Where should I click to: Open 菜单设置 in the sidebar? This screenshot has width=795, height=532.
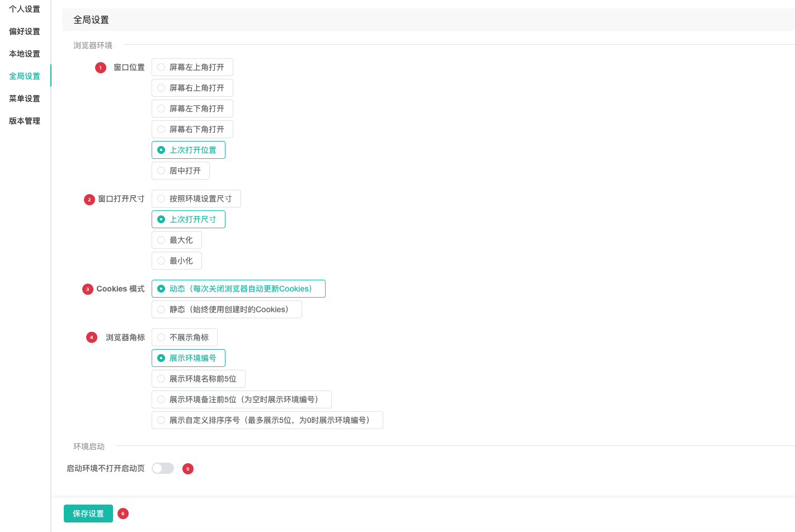pyautogui.click(x=25, y=98)
